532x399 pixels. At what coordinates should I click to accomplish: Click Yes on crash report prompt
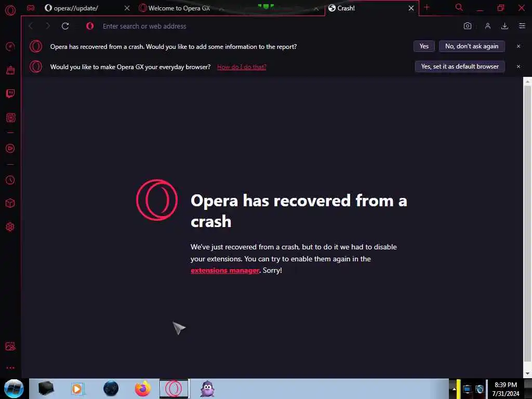pos(424,46)
